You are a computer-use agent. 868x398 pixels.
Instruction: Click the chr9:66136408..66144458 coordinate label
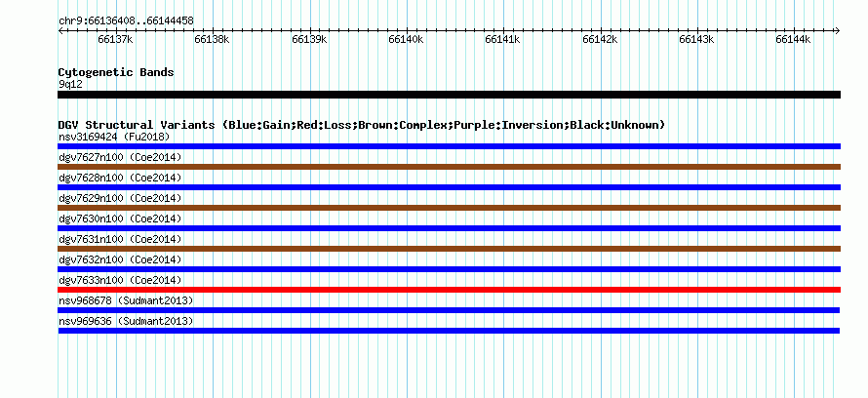[126, 21]
